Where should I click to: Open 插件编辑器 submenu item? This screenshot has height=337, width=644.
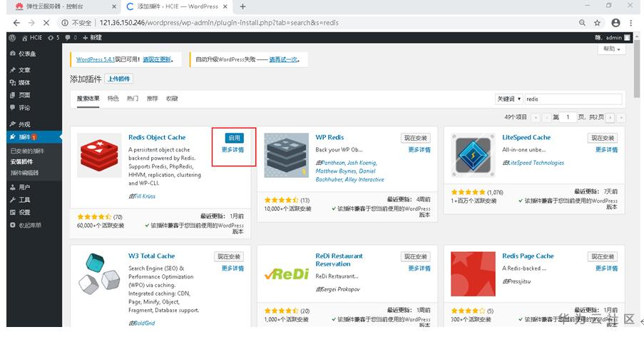point(25,173)
